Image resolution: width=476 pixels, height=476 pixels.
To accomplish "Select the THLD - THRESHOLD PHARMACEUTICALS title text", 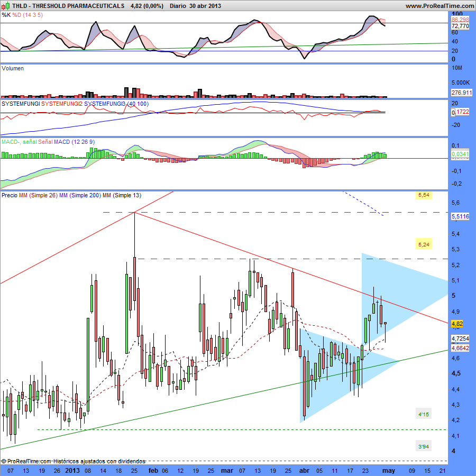I will (x=68, y=6).
